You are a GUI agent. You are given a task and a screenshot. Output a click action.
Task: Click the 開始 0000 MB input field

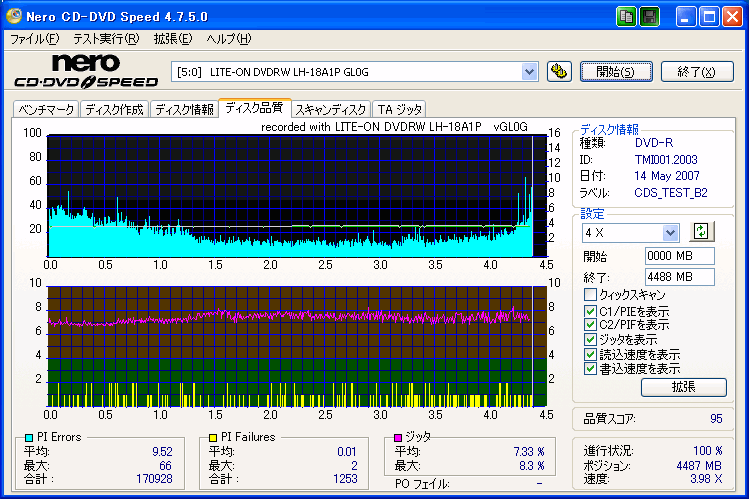pyautogui.click(x=680, y=256)
